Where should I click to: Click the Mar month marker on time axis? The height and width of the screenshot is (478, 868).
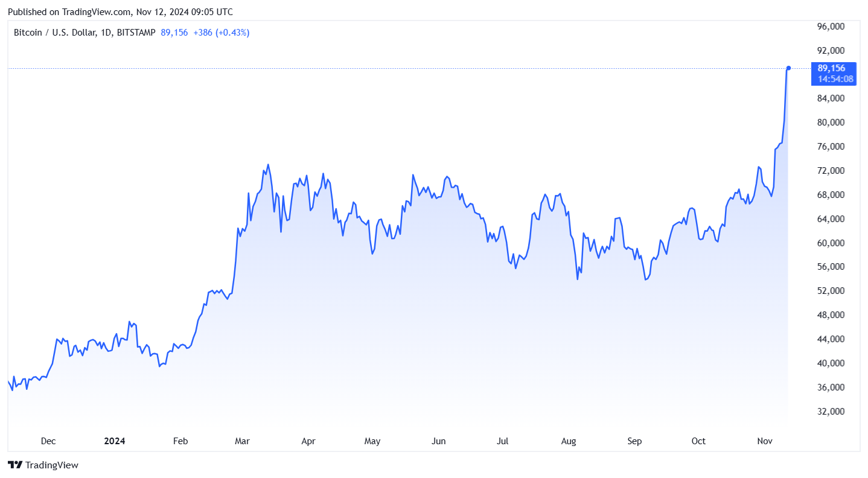[242, 441]
